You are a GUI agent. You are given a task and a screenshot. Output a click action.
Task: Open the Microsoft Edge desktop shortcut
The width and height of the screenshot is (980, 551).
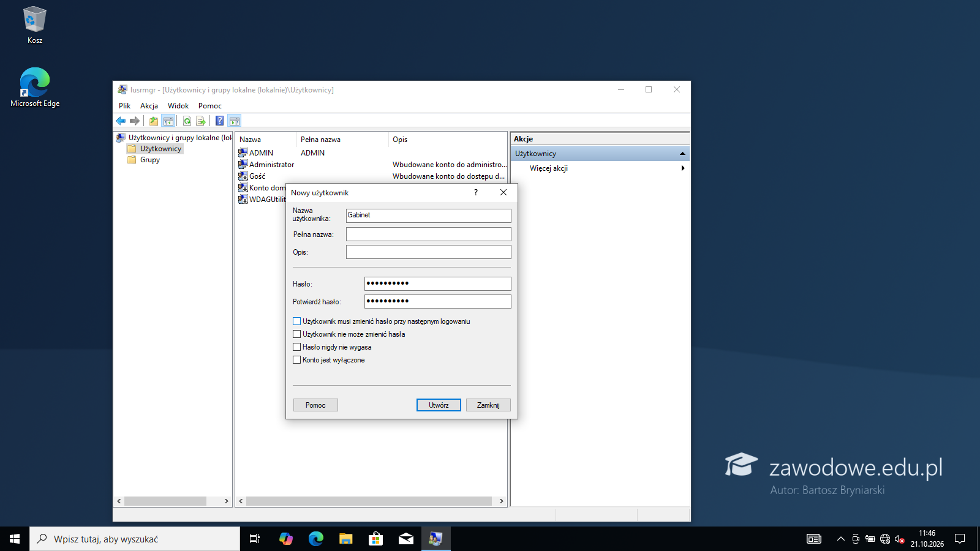pyautogui.click(x=35, y=87)
